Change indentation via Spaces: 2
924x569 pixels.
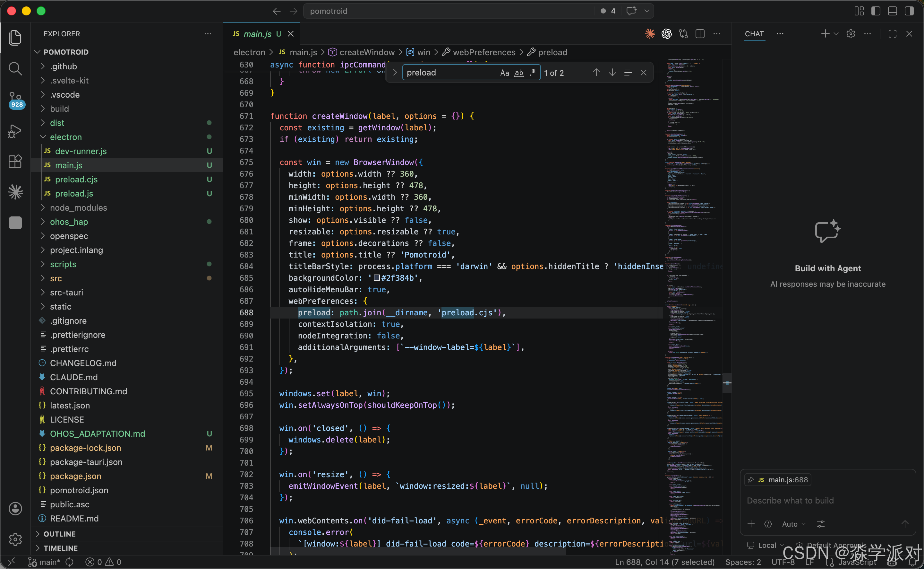click(x=743, y=562)
